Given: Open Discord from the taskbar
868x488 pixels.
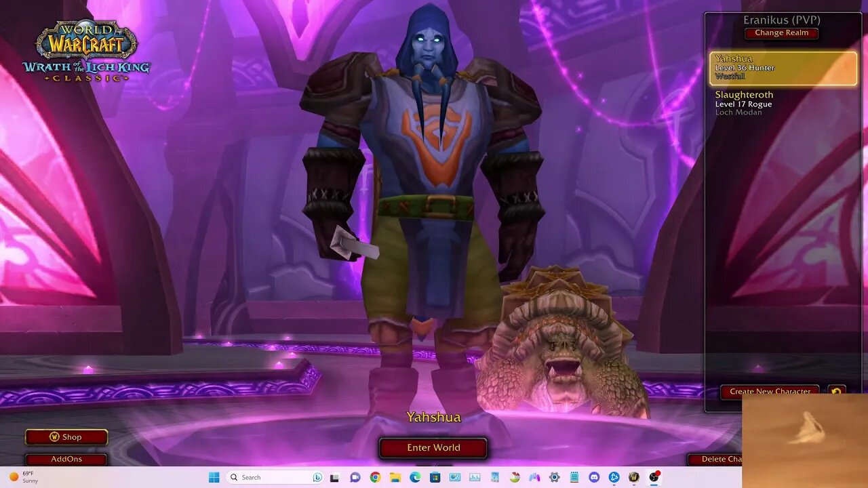Looking at the screenshot, I should click(x=594, y=477).
